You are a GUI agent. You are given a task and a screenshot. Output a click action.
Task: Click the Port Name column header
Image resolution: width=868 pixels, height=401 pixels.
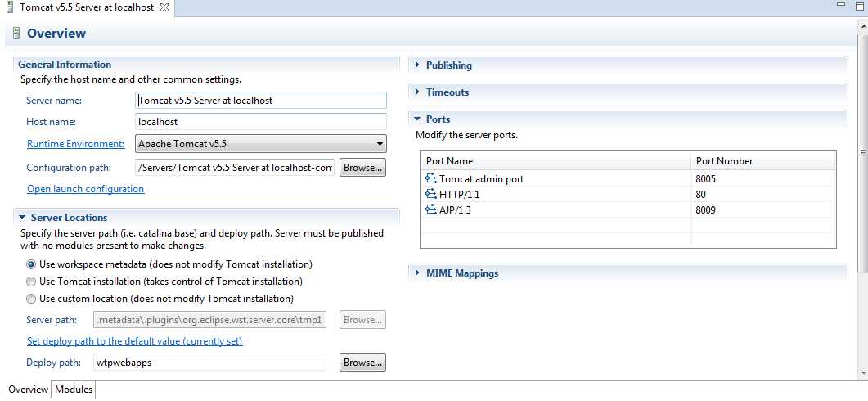[x=555, y=161]
